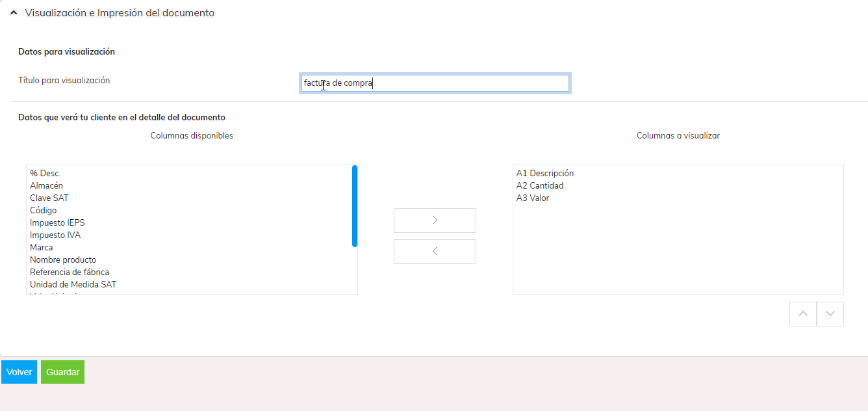Move selected column right with arrow button
This screenshot has width=868, height=411.
point(435,220)
